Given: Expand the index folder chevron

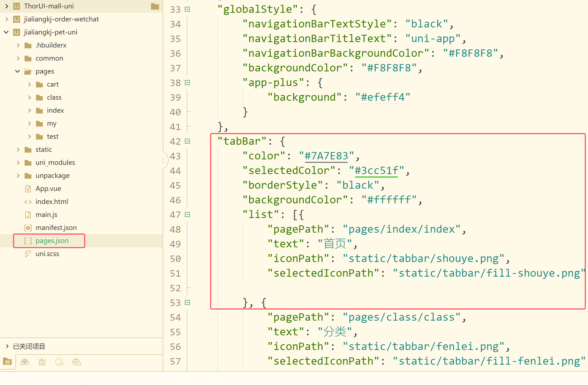Looking at the screenshot, I should 30,111.
